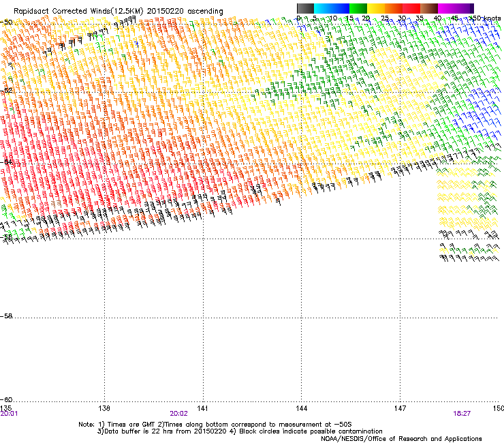Screen dimensions: 504x443
Task: Click the brown 35-40 knots legend swatch
Action: (x=429, y=8)
